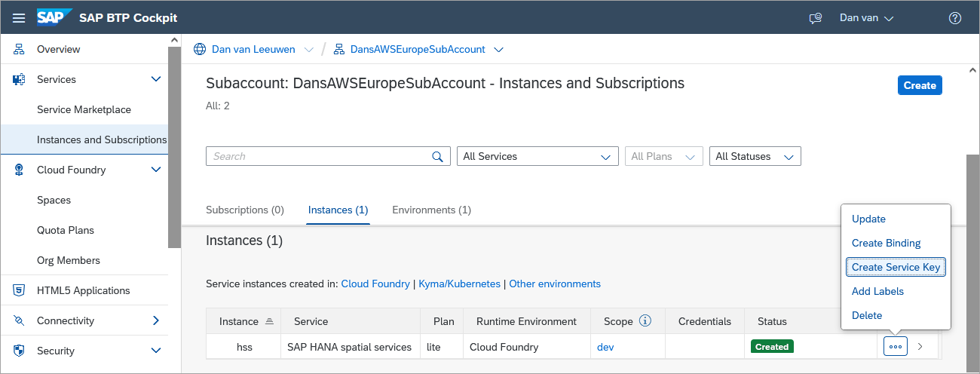Switch to Environments (1) tab
Screen dimensions: 980x374
pyautogui.click(x=431, y=210)
